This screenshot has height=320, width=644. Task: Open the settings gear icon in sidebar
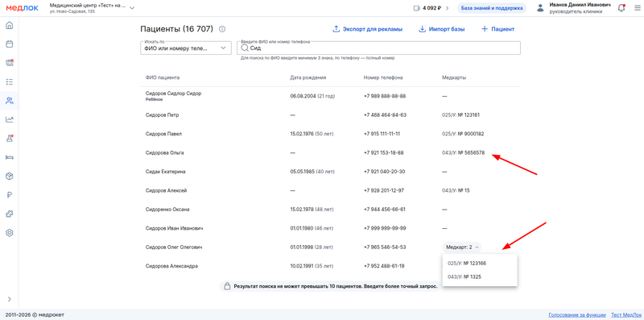(x=9, y=233)
